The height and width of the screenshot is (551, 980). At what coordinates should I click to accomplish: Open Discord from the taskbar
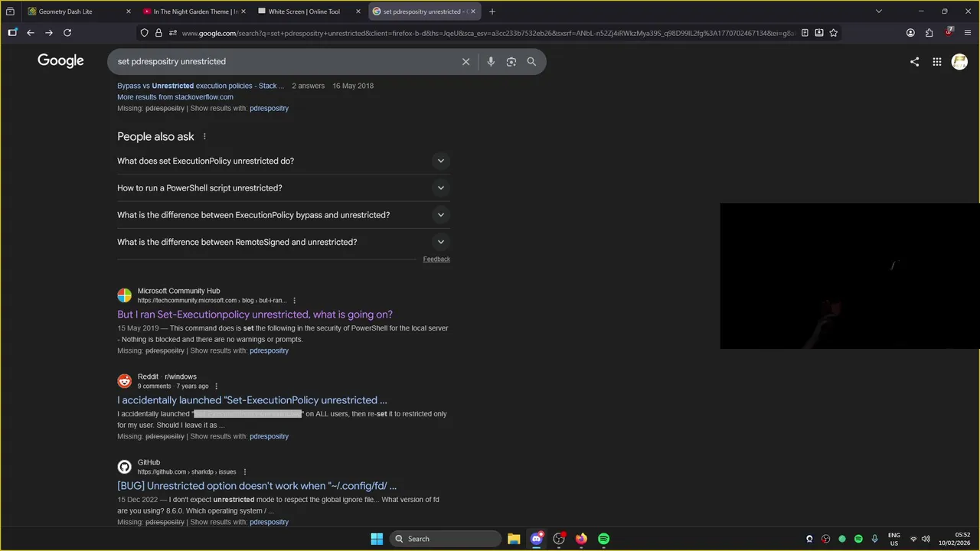(x=537, y=539)
